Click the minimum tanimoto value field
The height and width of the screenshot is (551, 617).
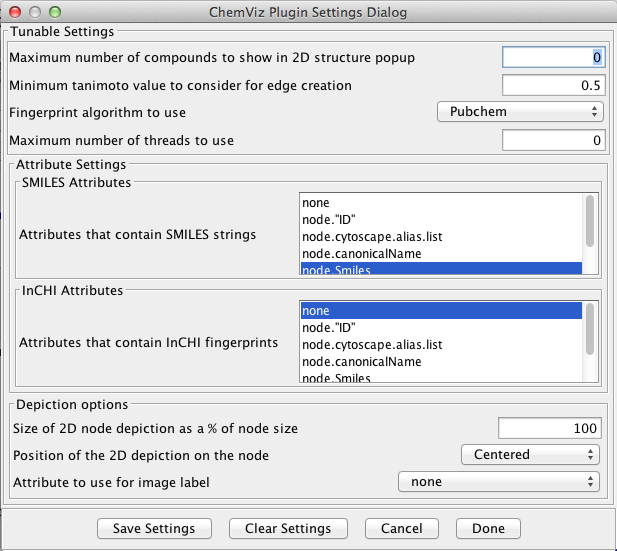coord(552,86)
